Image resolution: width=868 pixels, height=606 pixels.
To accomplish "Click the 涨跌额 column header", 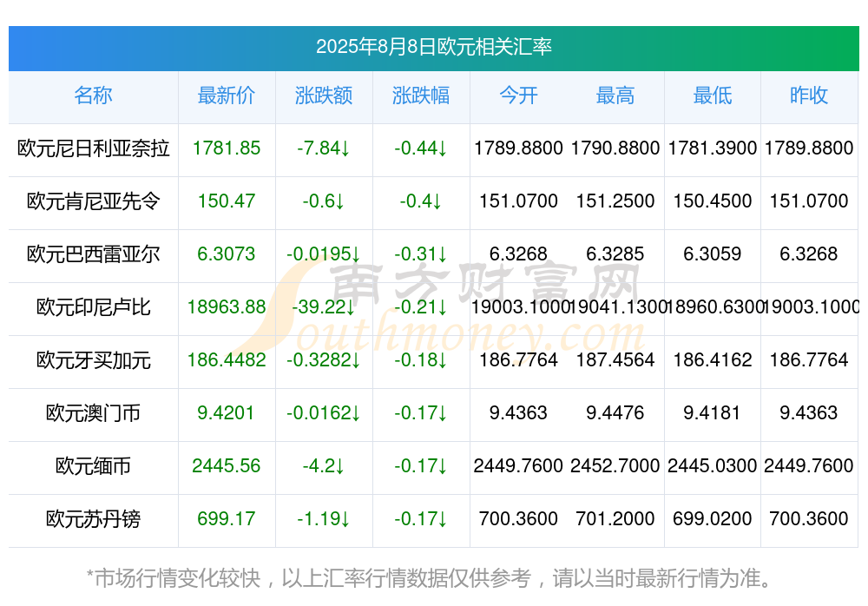I will click(323, 96).
